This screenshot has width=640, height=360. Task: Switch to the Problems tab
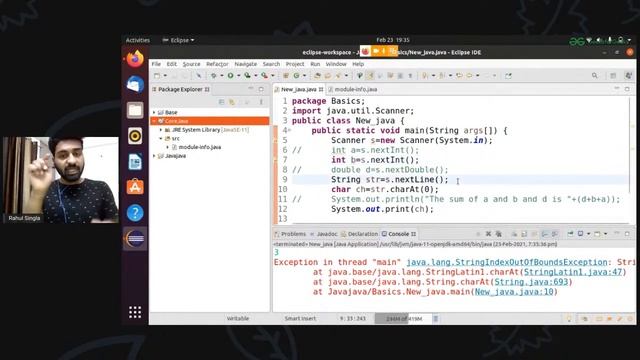click(x=290, y=234)
